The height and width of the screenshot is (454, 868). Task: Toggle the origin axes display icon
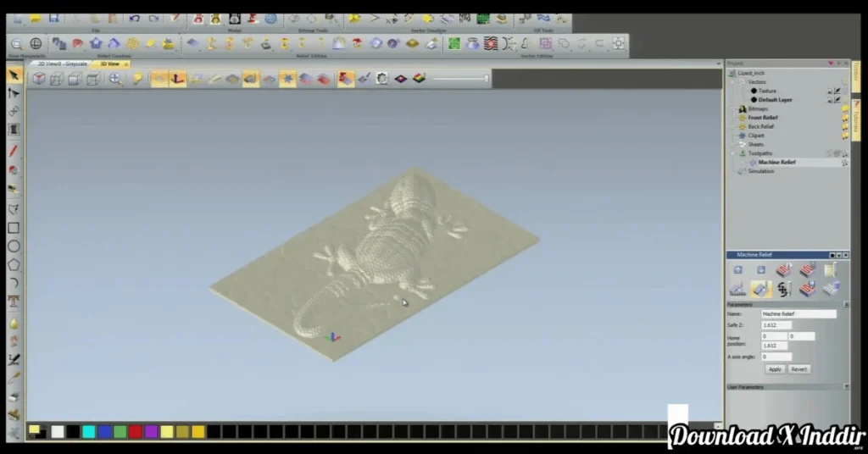coord(178,79)
